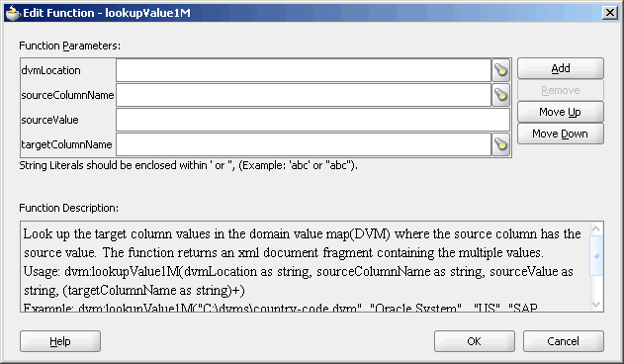Click the grayed-out Remove button

(x=561, y=90)
